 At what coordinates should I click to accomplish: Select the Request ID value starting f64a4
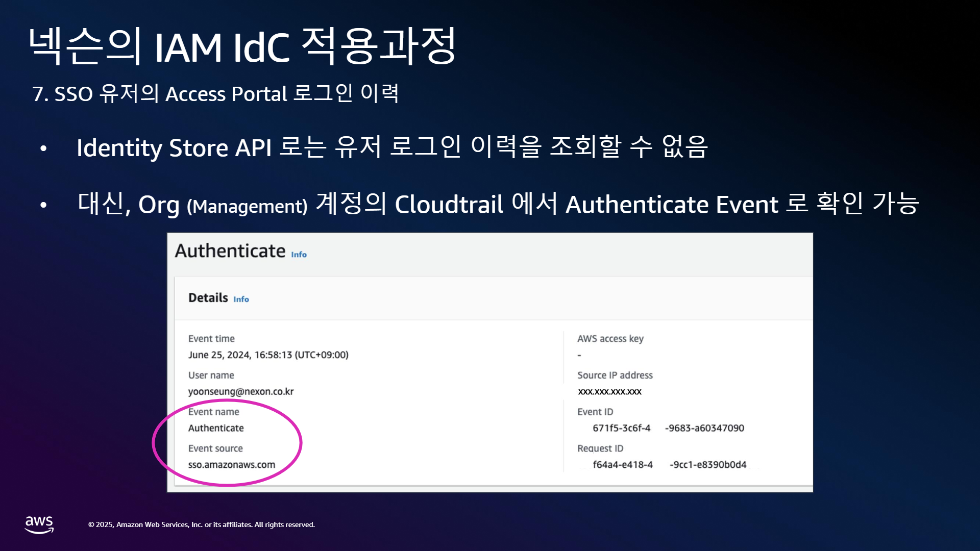tap(669, 465)
